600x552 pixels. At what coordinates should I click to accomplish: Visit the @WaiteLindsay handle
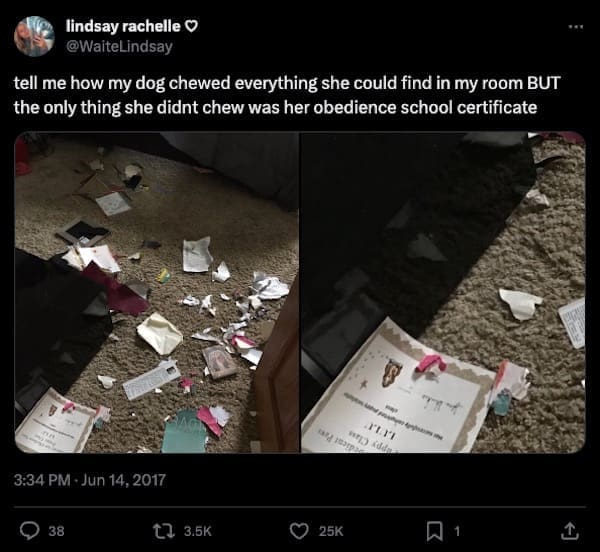(x=119, y=47)
